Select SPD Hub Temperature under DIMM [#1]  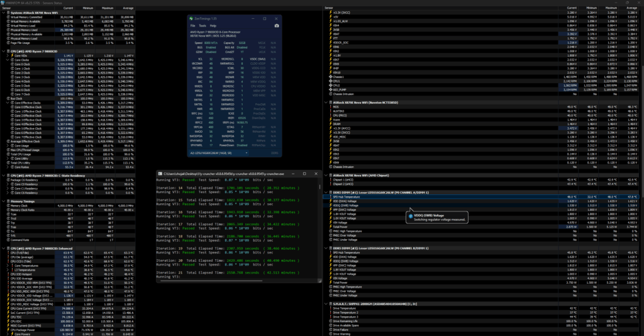481,197
